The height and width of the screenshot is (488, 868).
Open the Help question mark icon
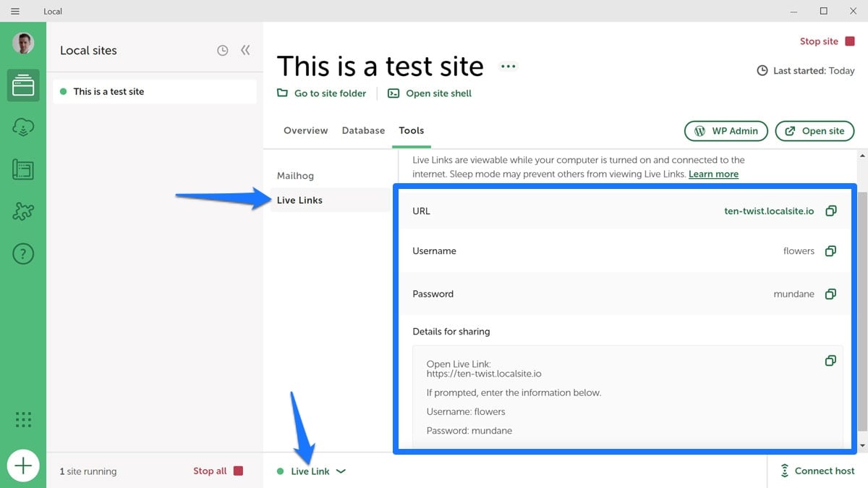[23, 254]
